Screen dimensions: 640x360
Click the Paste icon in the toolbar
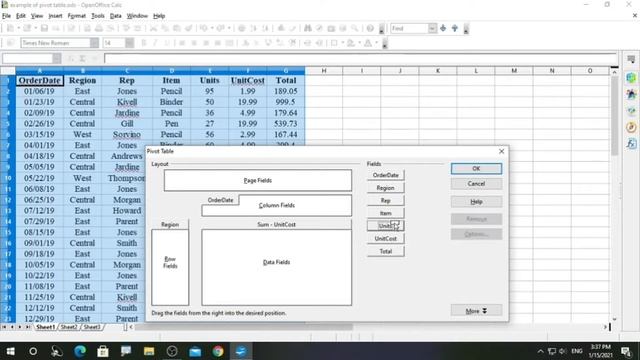point(177,28)
